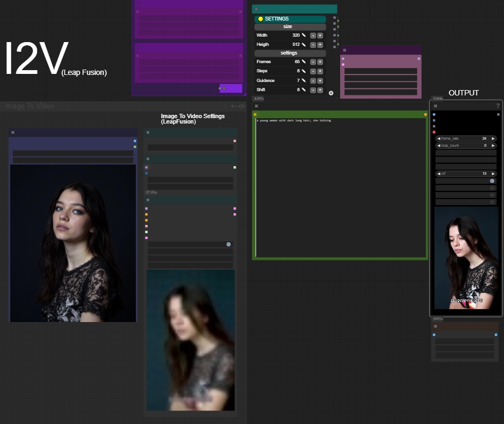Decrease Guidance with the minus button
The width and height of the screenshot is (504, 424).
313,81
